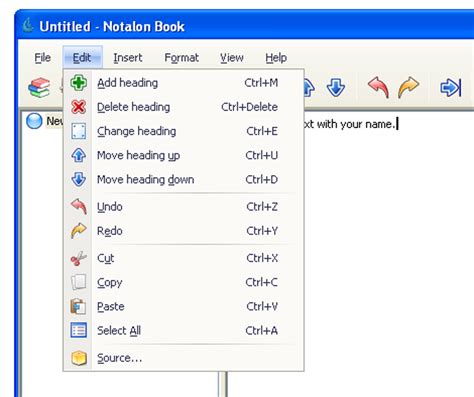
Task: Click the Notalon app icon in title bar
Action: [28, 26]
